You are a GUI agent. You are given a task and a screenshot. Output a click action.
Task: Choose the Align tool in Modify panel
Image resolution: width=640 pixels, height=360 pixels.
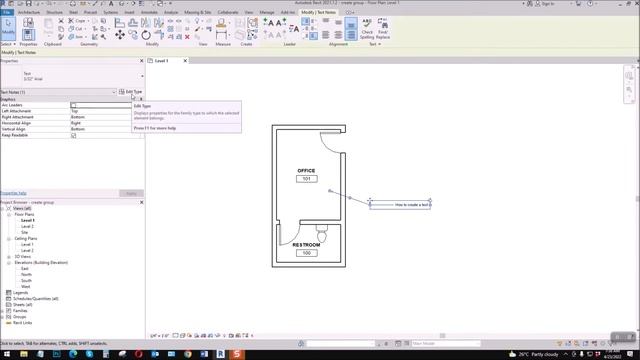click(120, 22)
